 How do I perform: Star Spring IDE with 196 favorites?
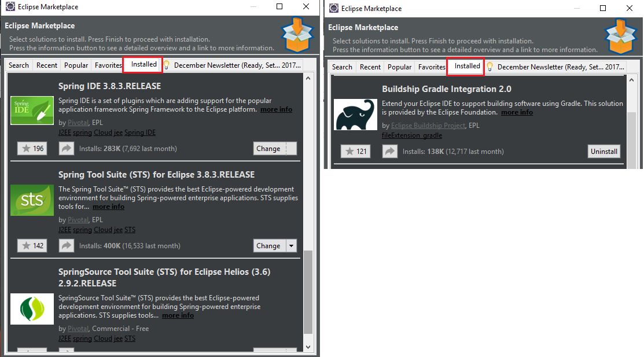click(32, 148)
